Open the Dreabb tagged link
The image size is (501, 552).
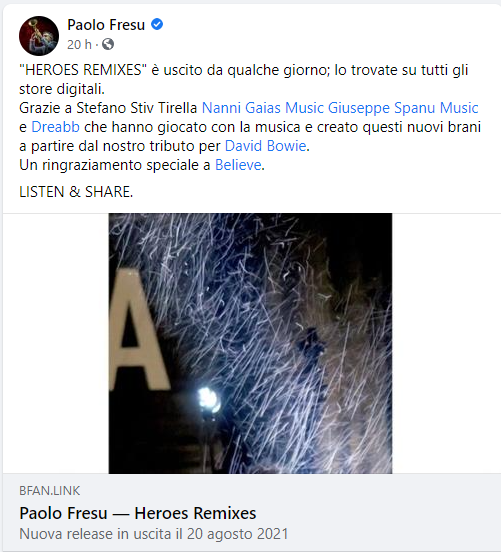(x=55, y=127)
